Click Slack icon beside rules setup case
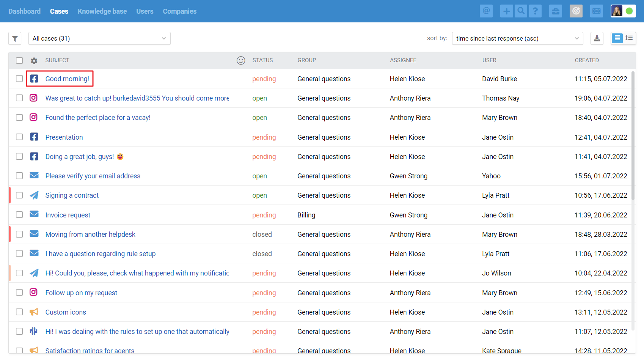The width and height of the screenshot is (644, 362). point(34,331)
